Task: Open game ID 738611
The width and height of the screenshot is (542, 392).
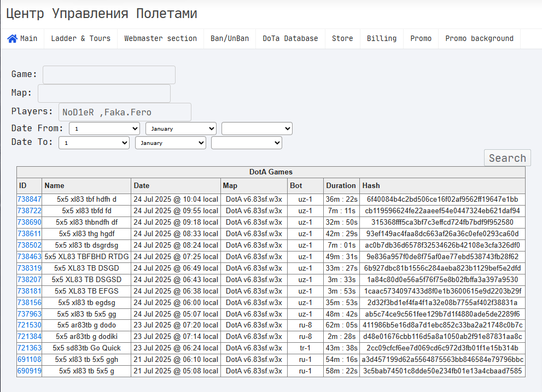Action: [30, 233]
